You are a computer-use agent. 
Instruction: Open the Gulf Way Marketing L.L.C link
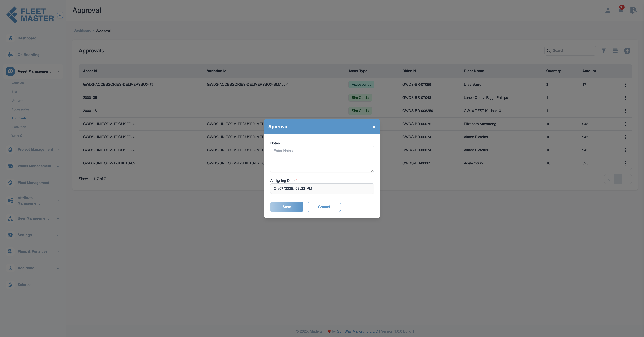click(x=357, y=332)
